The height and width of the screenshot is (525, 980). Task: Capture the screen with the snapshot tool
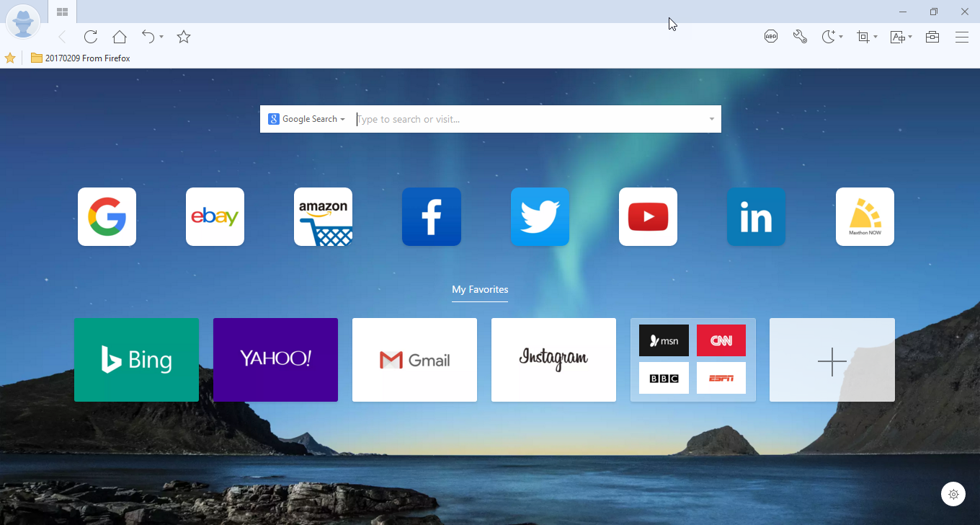pos(863,36)
